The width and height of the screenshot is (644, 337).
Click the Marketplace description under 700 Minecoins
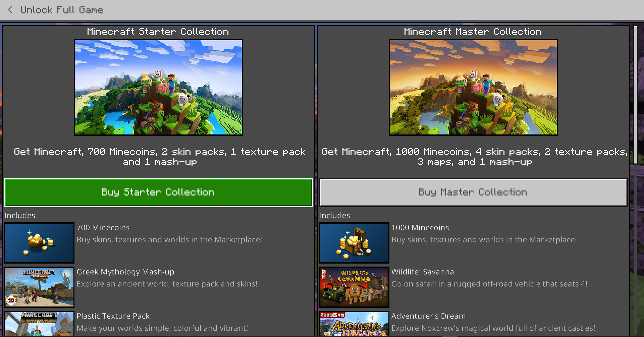coord(169,240)
